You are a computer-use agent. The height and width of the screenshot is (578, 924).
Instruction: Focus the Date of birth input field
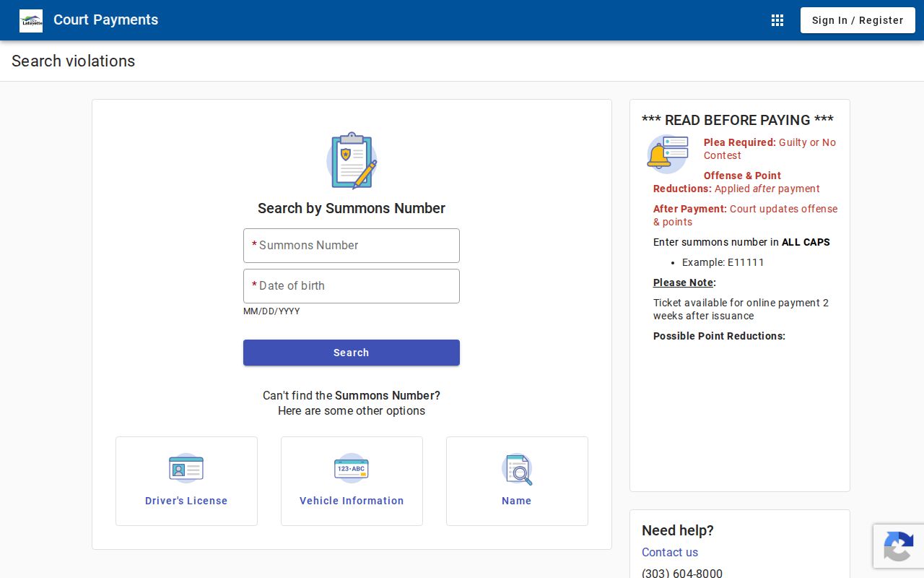click(x=352, y=286)
